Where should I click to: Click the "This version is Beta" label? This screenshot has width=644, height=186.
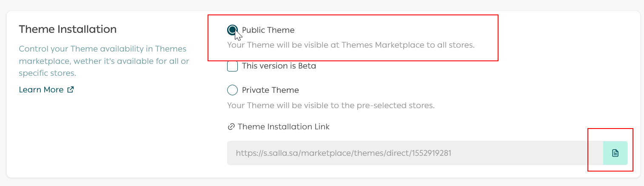[279, 66]
